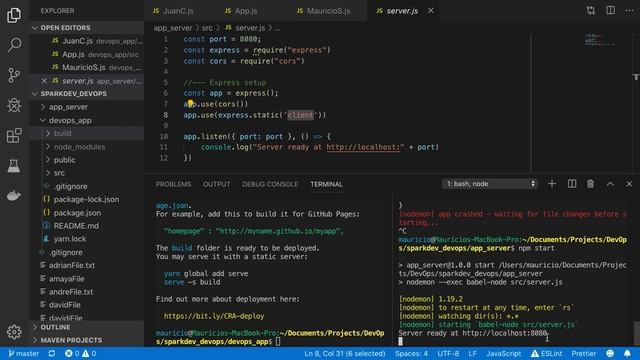Click the code minimap preview
Image resolution: width=640 pixels, height=360 pixels.
tap(600, 40)
